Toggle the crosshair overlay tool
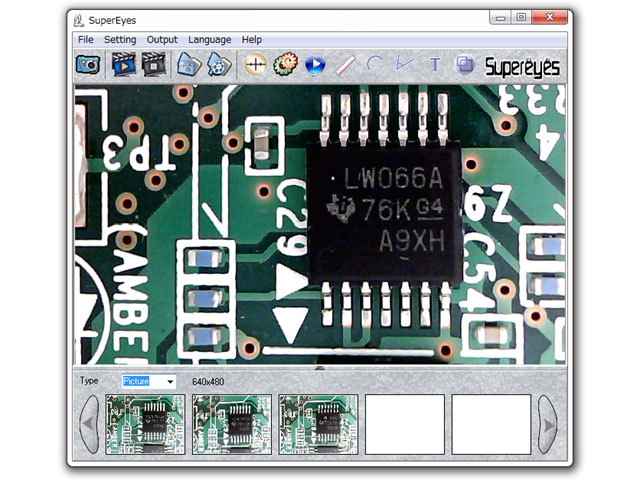The height and width of the screenshot is (480, 640). [256, 64]
